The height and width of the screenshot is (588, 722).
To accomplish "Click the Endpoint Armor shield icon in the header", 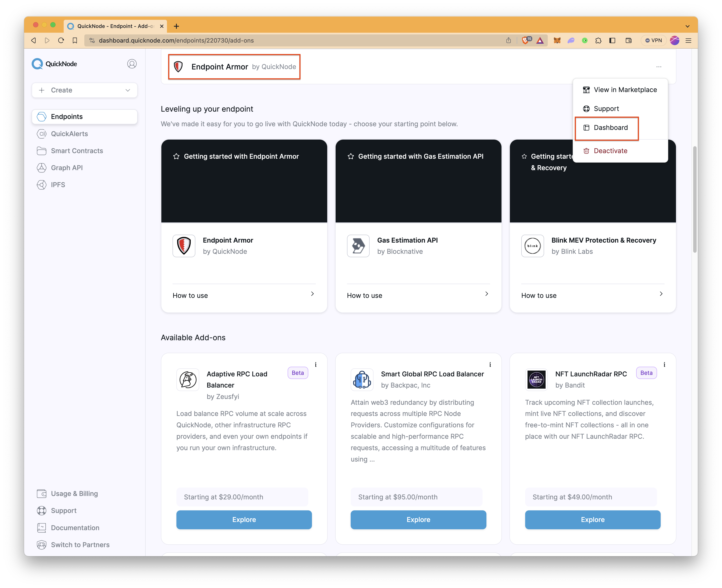I will pos(178,67).
